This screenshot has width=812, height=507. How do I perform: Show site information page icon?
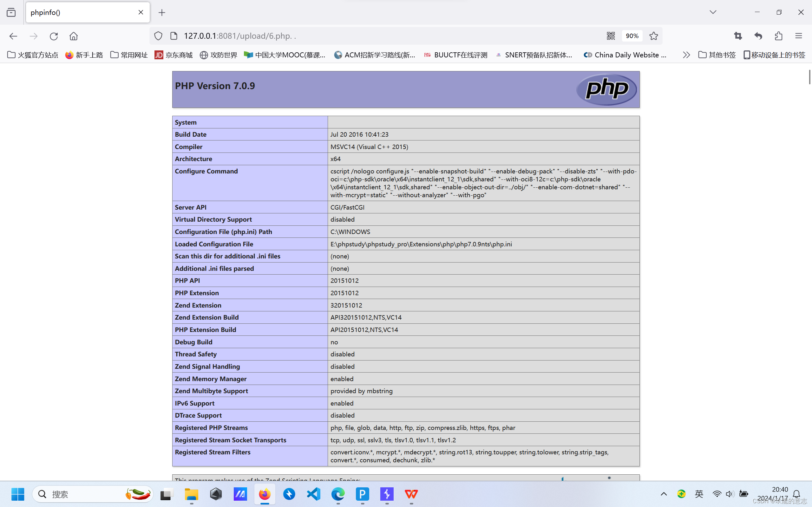click(x=174, y=36)
